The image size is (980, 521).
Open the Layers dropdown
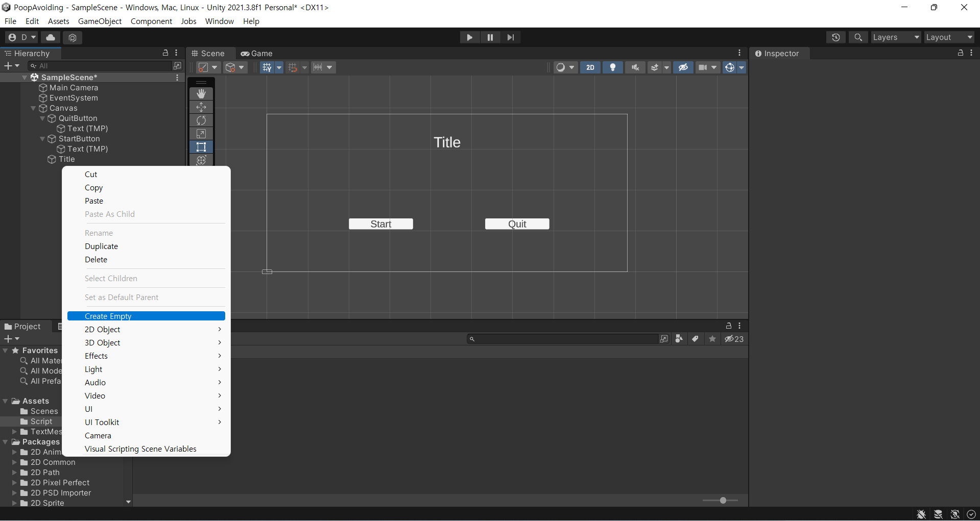(x=896, y=37)
